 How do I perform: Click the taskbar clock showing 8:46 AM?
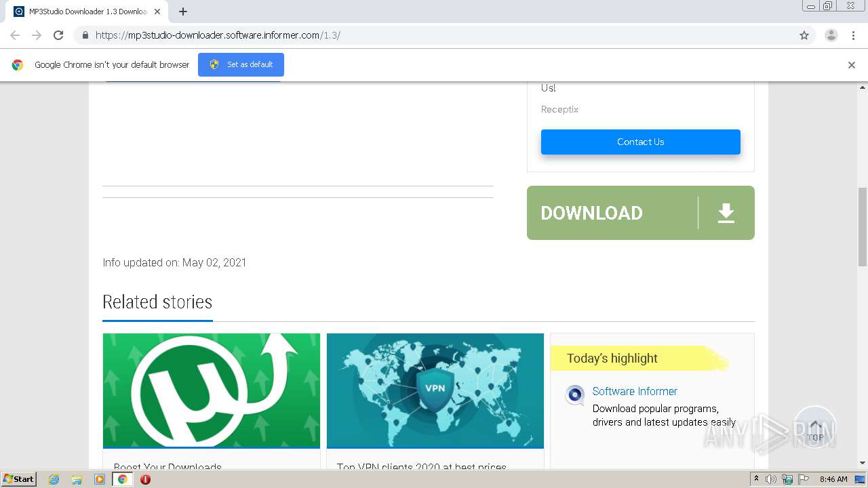pos(833,479)
